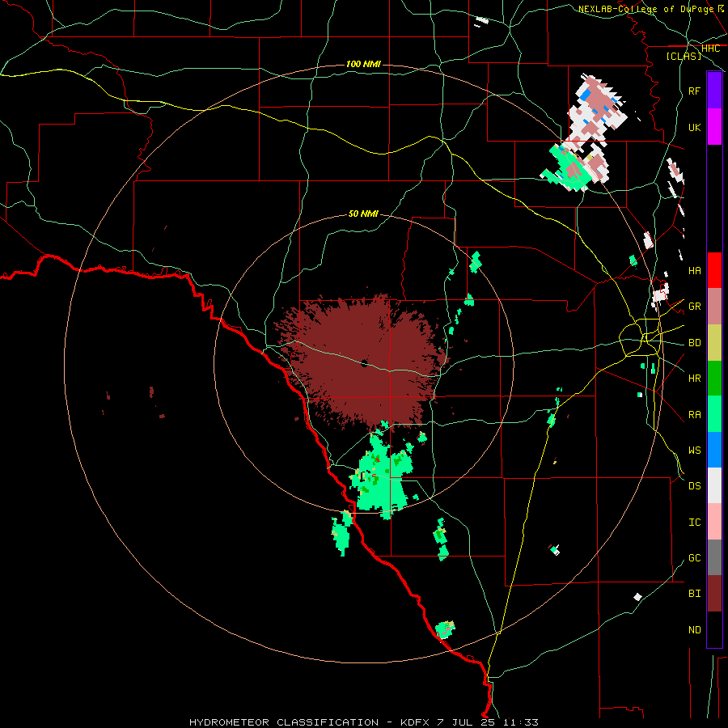Click the IC pink legend swatch
The height and width of the screenshot is (728, 728).
tap(714, 522)
